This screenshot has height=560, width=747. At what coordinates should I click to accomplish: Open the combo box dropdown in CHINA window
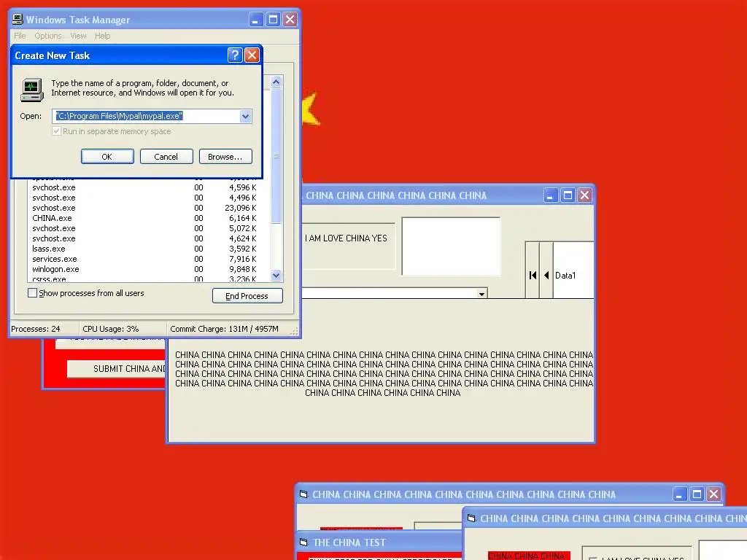pos(481,293)
